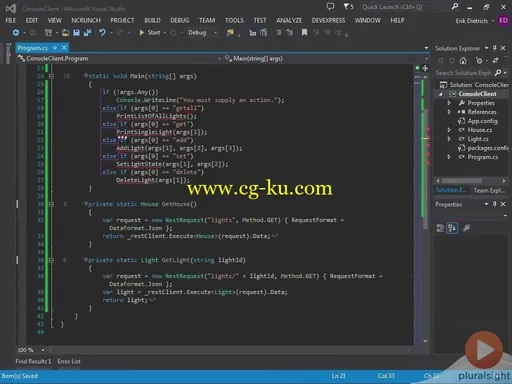Open the Error List panel tab
The width and height of the screenshot is (512, 384).
pos(69,362)
